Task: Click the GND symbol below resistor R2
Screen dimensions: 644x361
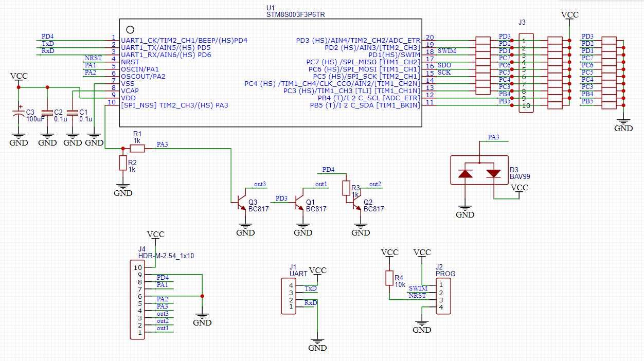Action: 122,190
